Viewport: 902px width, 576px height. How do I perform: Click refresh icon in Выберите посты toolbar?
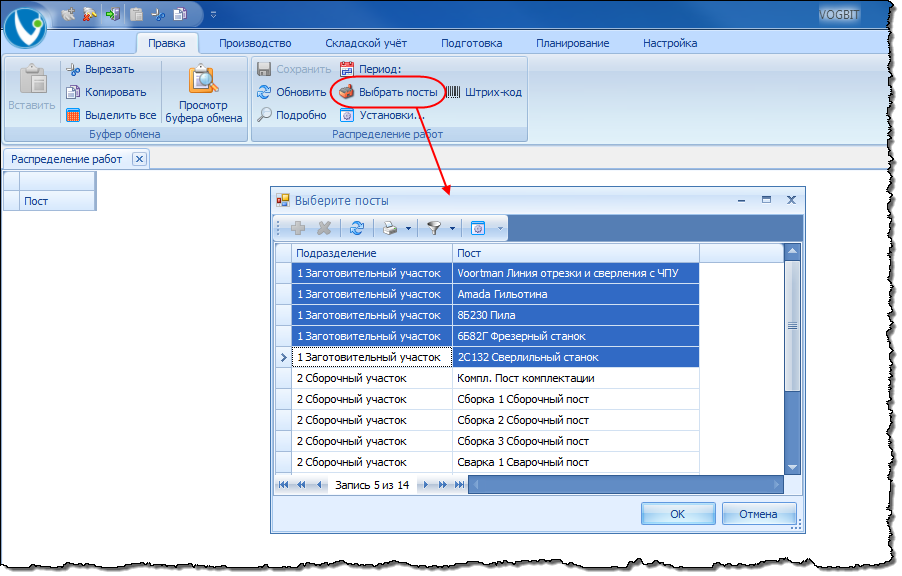[x=357, y=228]
